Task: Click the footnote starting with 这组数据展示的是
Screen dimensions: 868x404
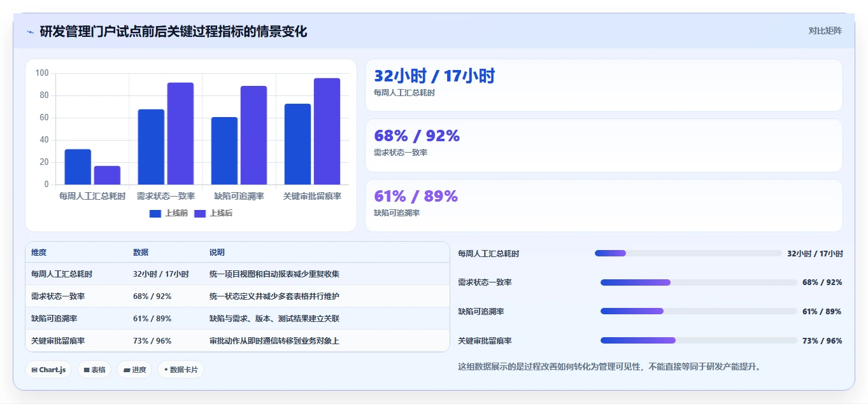Action: [x=609, y=367]
